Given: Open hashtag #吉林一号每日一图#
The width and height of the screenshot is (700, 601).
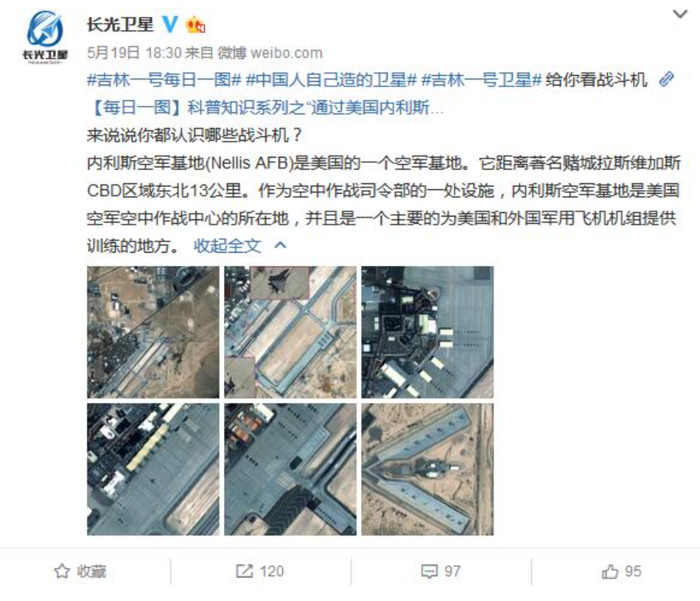Looking at the screenshot, I should [x=164, y=80].
